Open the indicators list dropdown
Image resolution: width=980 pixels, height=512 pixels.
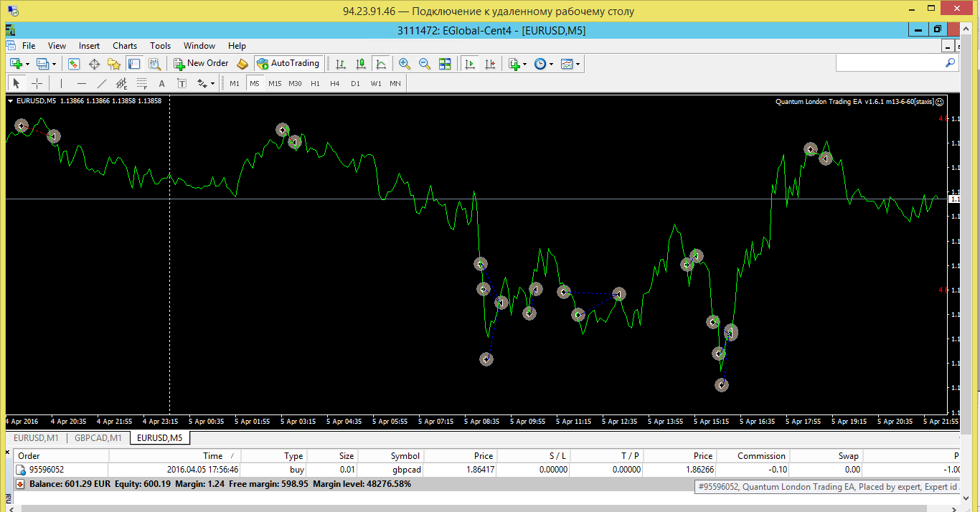(x=524, y=64)
